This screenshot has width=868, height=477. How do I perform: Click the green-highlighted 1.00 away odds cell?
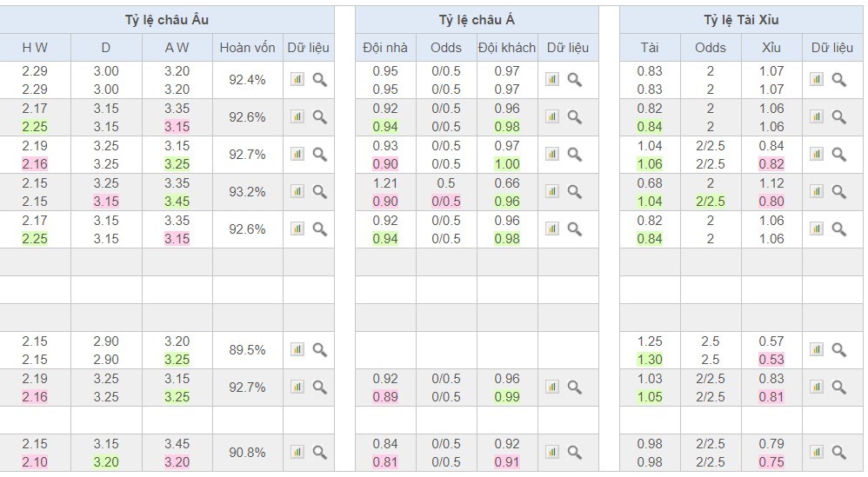coord(506,164)
